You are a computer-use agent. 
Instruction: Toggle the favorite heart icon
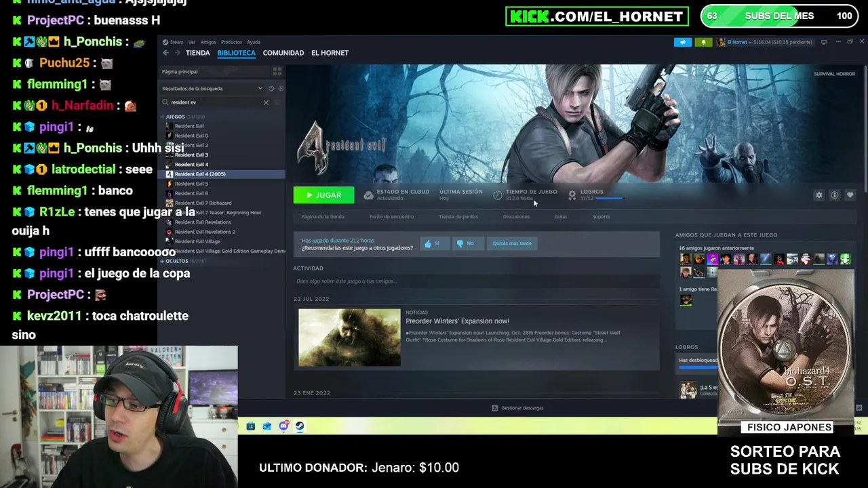coord(850,195)
